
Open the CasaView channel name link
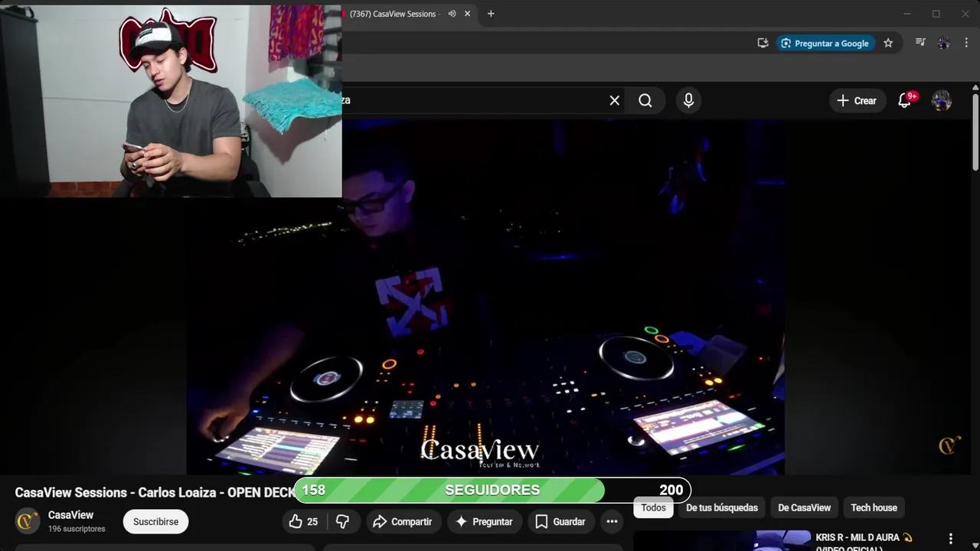tap(70, 515)
